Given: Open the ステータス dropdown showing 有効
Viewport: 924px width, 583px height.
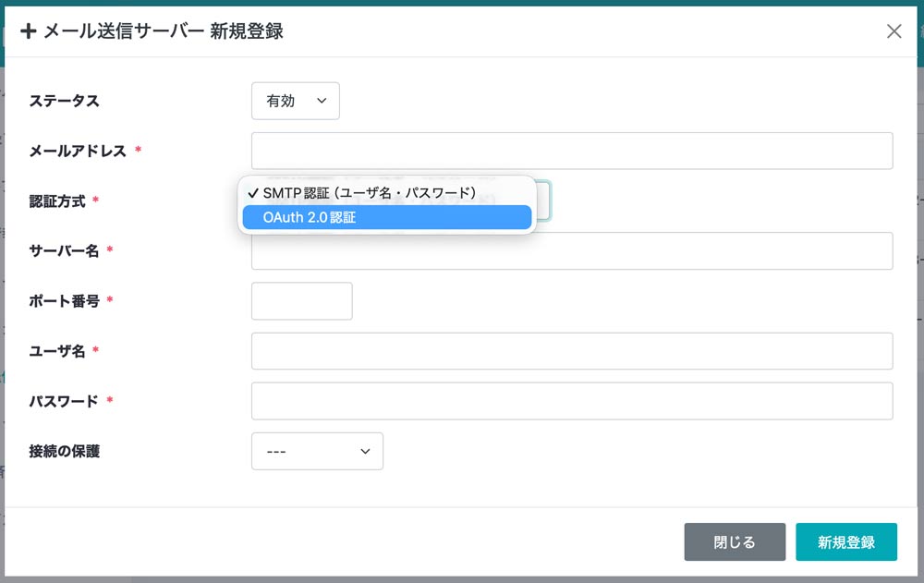Looking at the screenshot, I should pyautogui.click(x=295, y=102).
